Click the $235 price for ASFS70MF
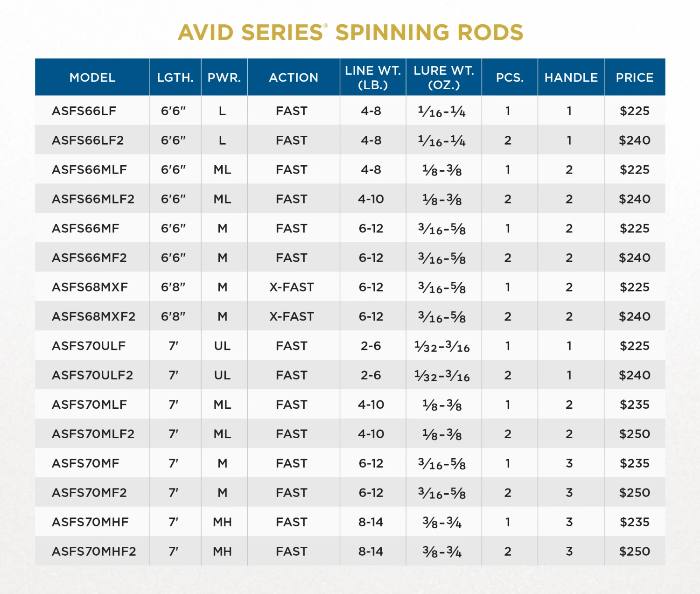 (634, 463)
